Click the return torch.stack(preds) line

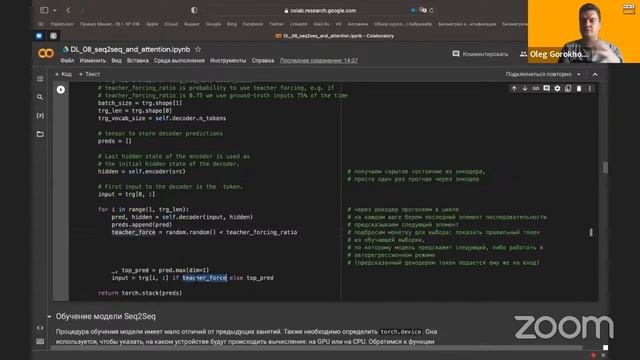tap(140, 293)
